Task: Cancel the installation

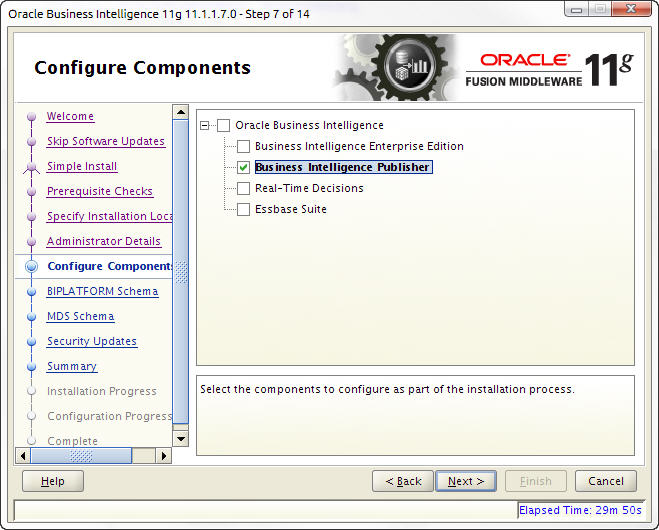Action: point(606,481)
